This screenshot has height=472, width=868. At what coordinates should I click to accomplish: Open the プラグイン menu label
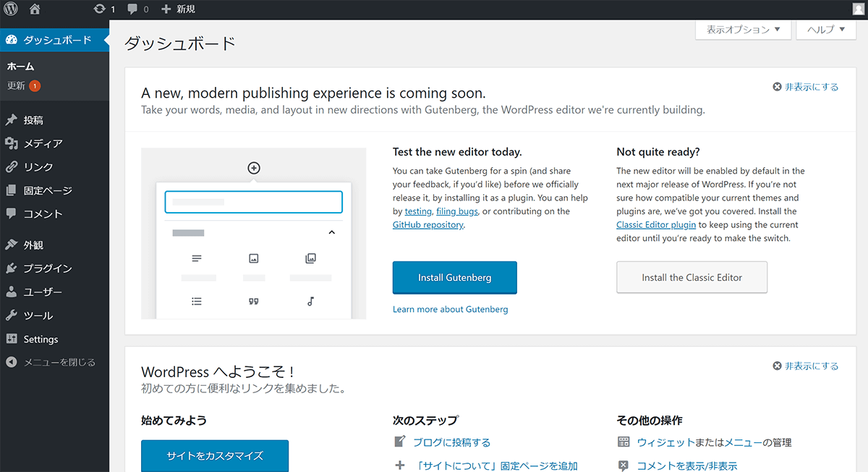tap(48, 269)
